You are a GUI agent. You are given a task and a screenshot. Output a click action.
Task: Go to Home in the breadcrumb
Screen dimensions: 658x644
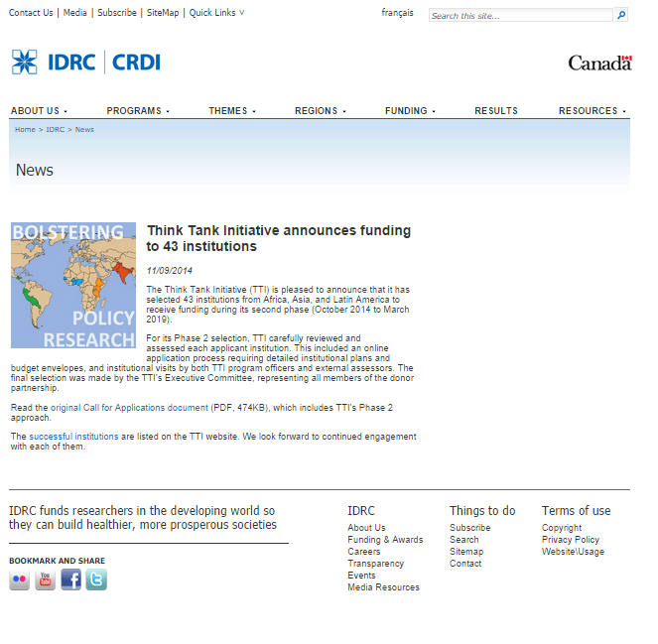pos(25,130)
